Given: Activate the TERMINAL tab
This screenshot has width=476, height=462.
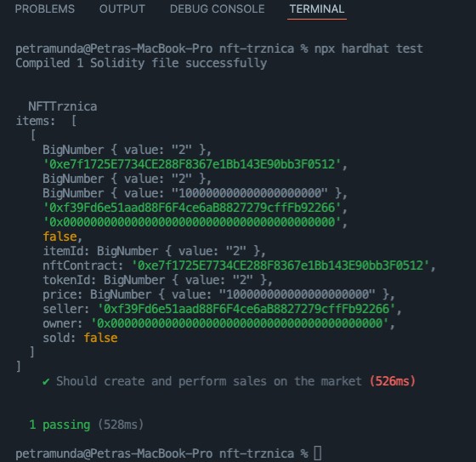Looking at the screenshot, I should click(316, 9).
